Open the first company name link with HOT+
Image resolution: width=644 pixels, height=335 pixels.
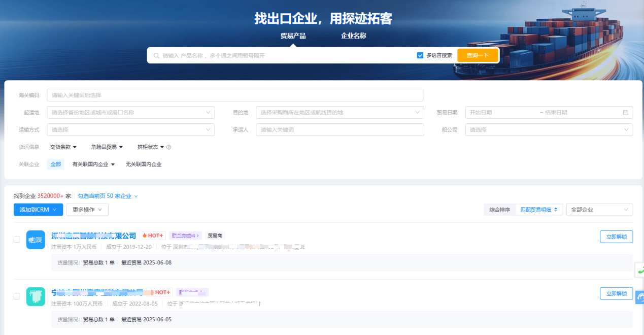[94, 236]
